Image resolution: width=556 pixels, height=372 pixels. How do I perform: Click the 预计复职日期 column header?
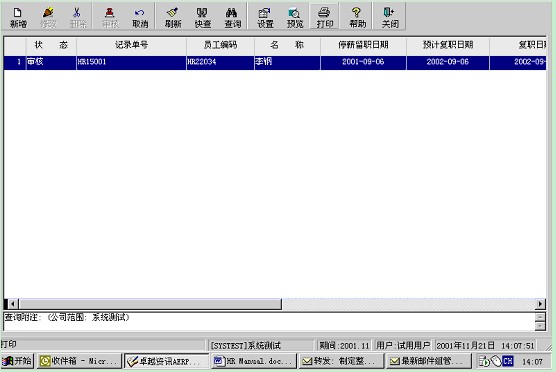(448, 45)
